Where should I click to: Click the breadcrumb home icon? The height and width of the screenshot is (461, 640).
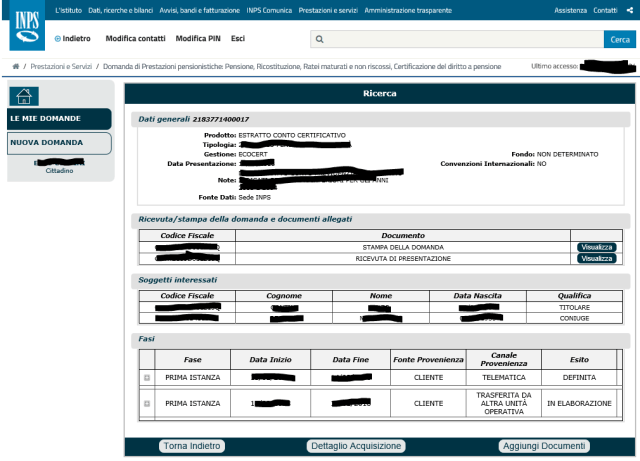pyautogui.click(x=14, y=66)
